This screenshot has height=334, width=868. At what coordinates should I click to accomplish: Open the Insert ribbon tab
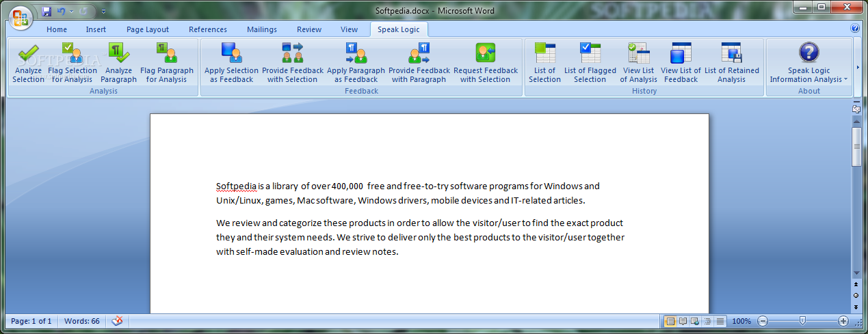pos(96,29)
